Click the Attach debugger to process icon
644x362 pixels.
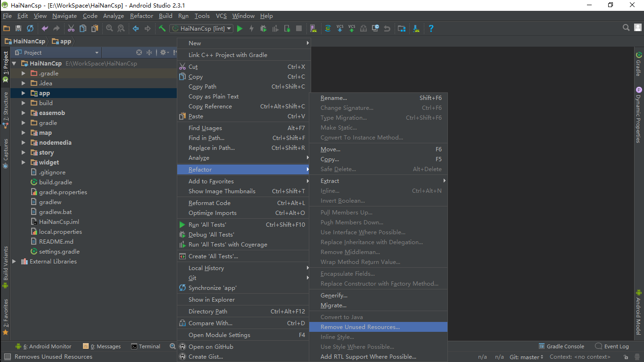(x=287, y=28)
